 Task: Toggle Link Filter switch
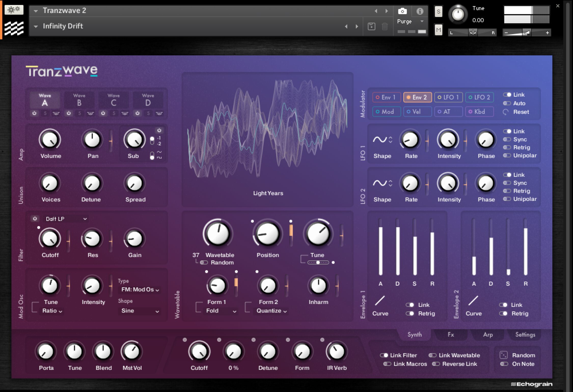click(x=384, y=355)
